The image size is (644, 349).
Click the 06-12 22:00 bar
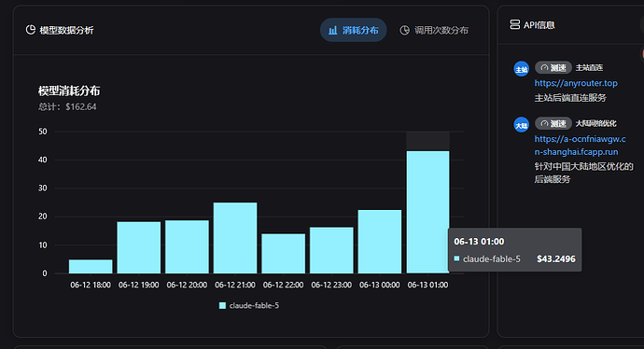(x=284, y=253)
